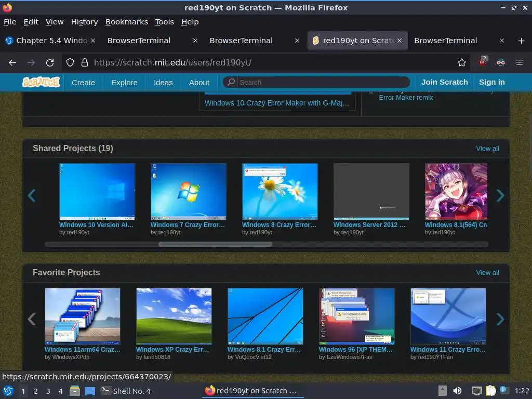532x399 pixels.
Task: Click Explore in Scratch navigation
Action: [x=125, y=83]
